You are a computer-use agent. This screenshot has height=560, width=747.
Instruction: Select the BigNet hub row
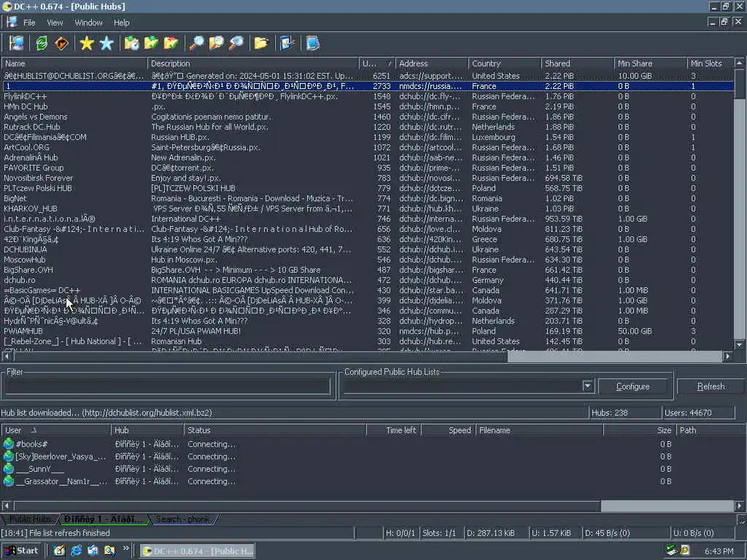click(x=368, y=198)
